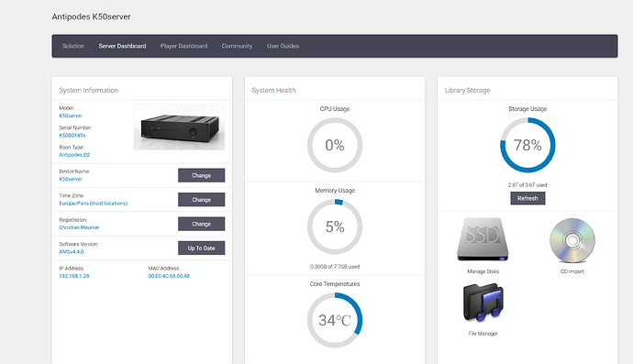Viewport: 633px width, 364px height.
Task: Click the K50server product image
Action: pyautogui.click(x=179, y=127)
